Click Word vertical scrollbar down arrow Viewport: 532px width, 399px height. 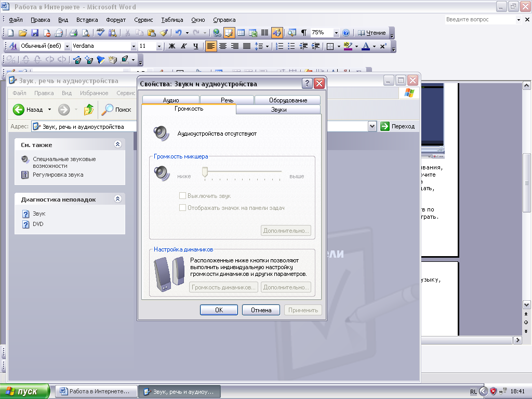(x=527, y=304)
